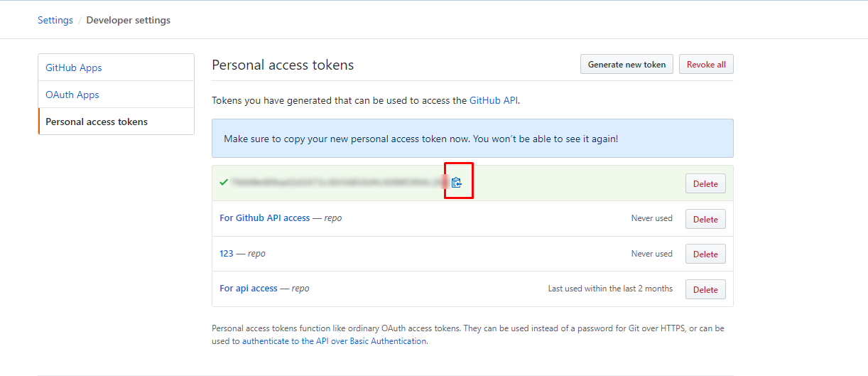Click the green checkmark beside the new token

point(224,183)
